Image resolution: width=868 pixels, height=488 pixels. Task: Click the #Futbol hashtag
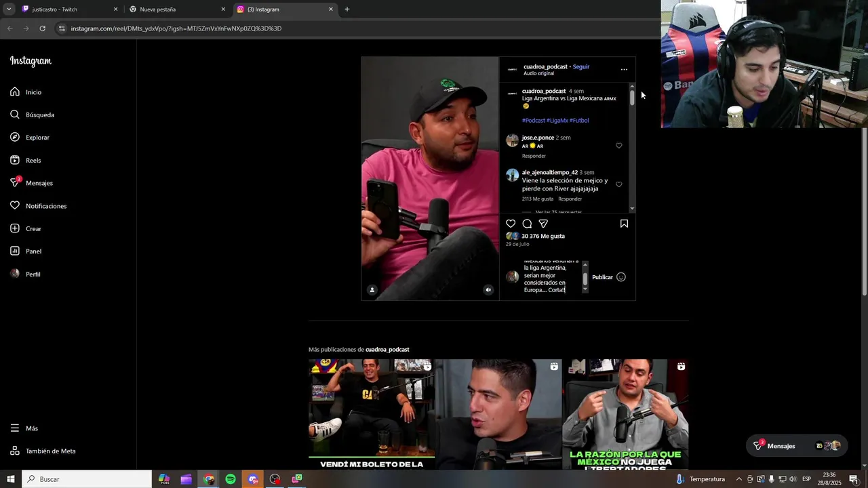pyautogui.click(x=579, y=121)
